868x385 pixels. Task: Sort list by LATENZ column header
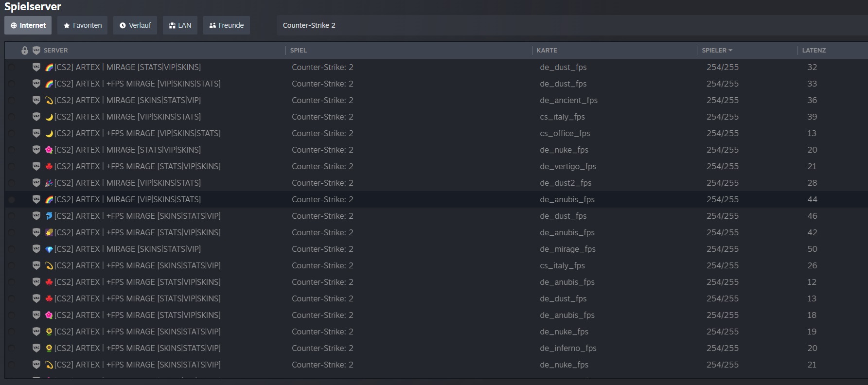814,51
